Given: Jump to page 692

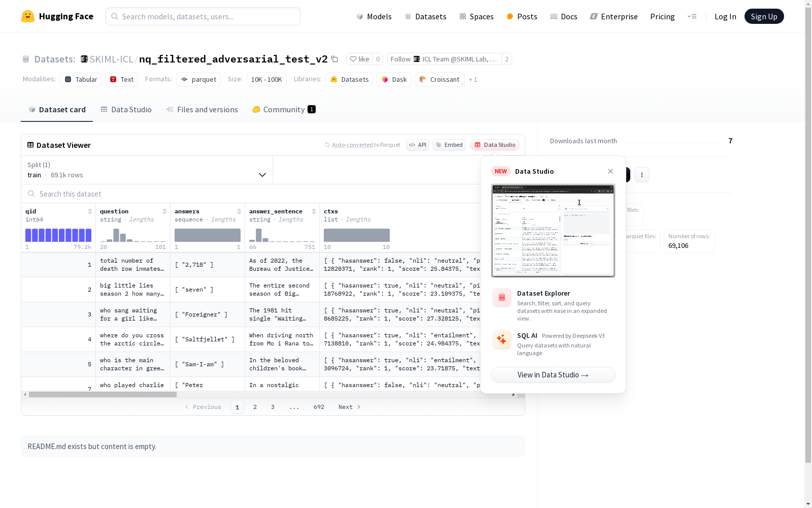Looking at the screenshot, I should [319, 407].
